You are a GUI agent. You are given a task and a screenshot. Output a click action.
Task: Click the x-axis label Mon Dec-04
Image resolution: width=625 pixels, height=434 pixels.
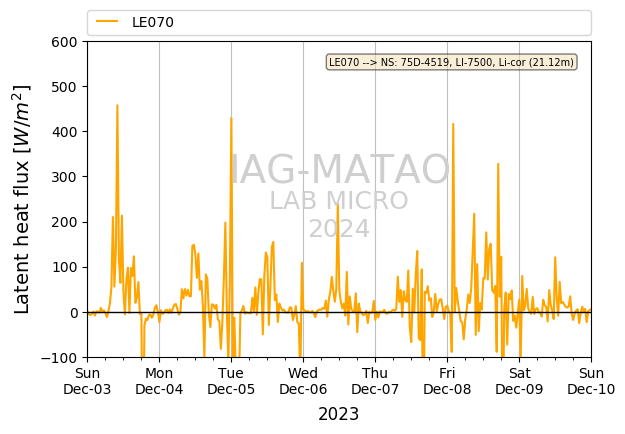[x=159, y=381]
